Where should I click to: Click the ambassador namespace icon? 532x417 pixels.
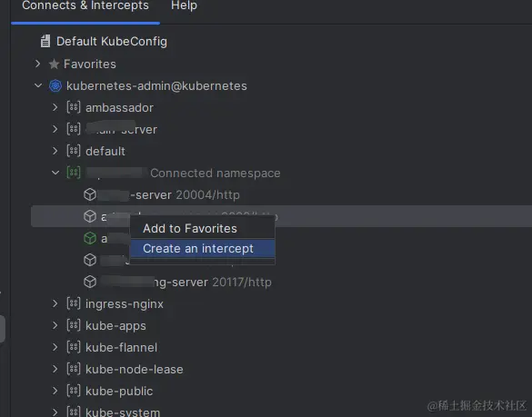tap(74, 107)
